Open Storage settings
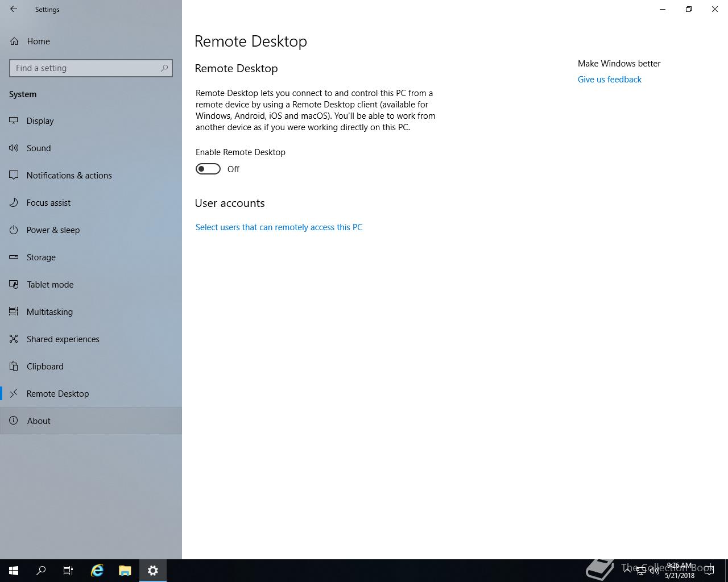 [91, 257]
